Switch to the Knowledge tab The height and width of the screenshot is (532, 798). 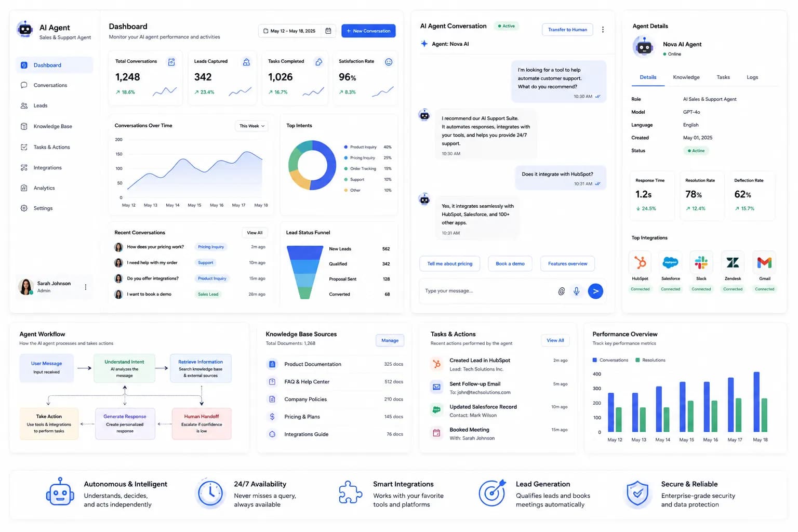click(686, 77)
